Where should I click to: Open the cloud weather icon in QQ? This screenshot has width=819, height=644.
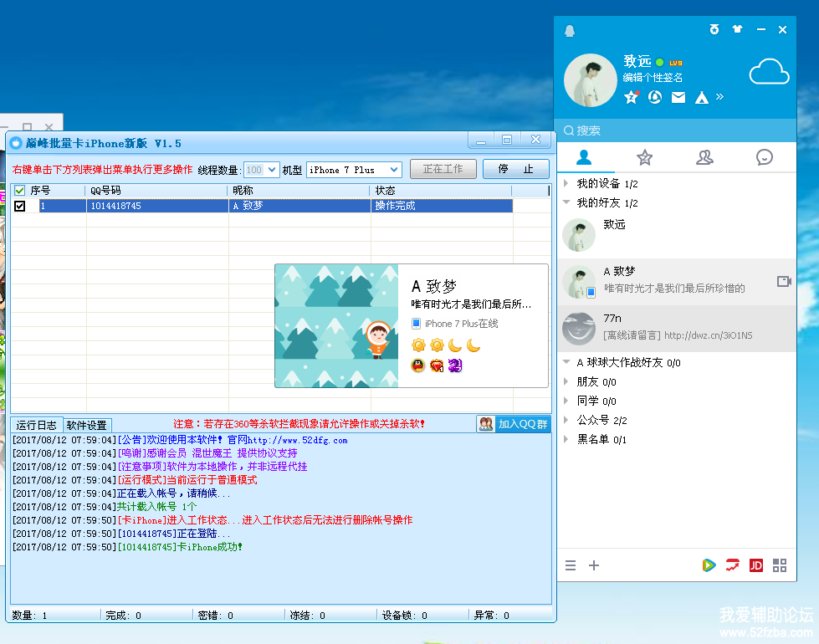[x=769, y=72]
